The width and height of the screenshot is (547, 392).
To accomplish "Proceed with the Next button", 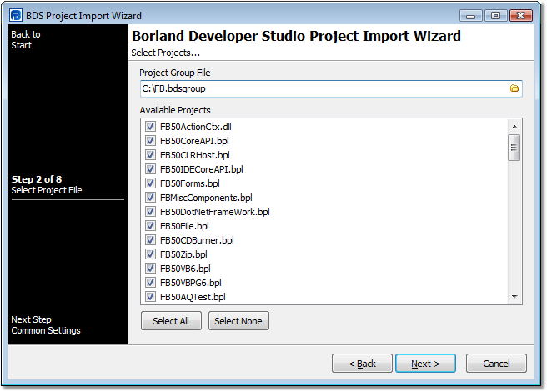I will 425,364.
